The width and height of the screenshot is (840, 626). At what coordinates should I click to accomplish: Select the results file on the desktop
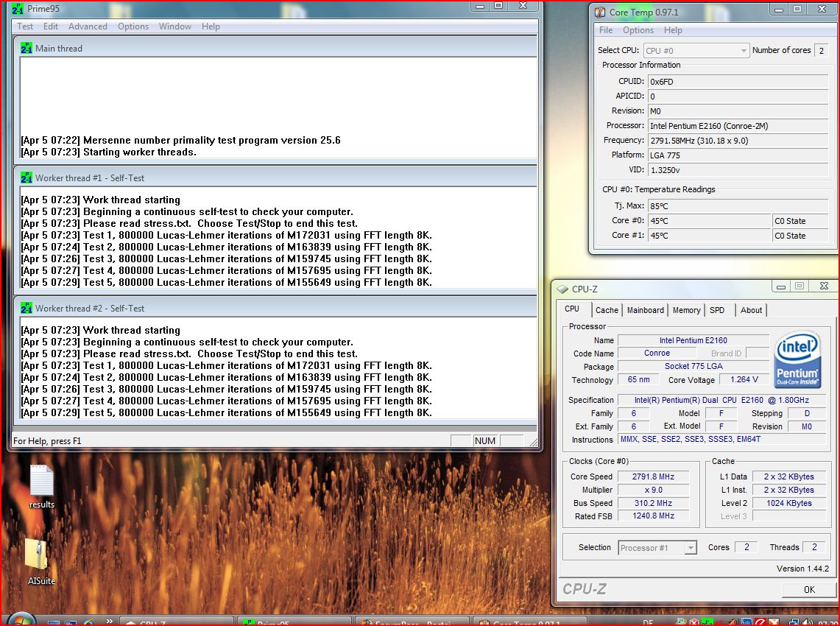(x=42, y=487)
